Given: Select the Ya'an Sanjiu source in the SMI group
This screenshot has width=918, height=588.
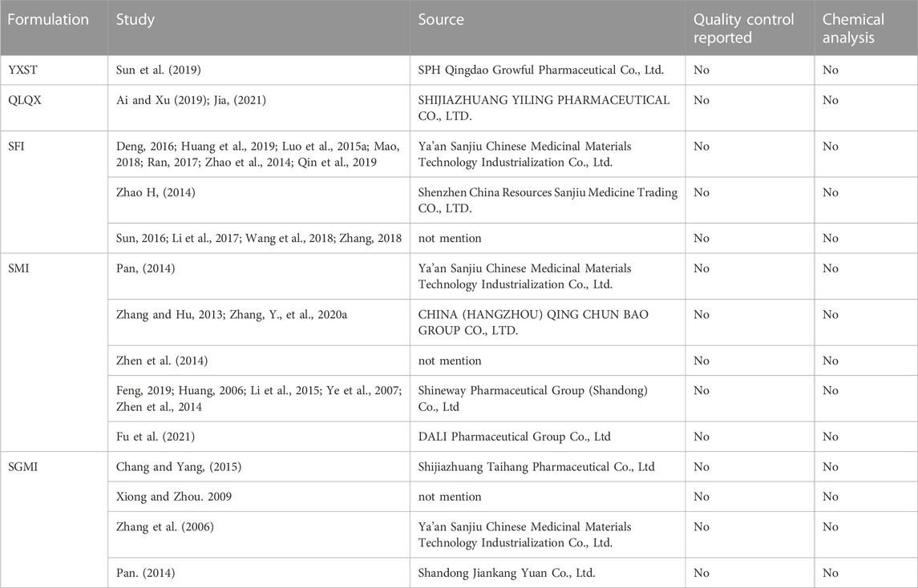Looking at the screenshot, I should 524,276.
